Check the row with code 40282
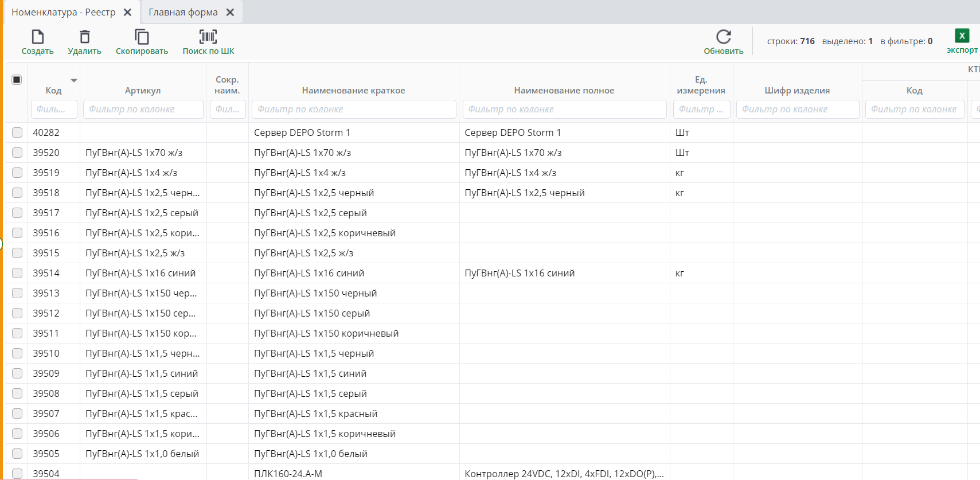This screenshot has height=480, width=980. pos(17,132)
